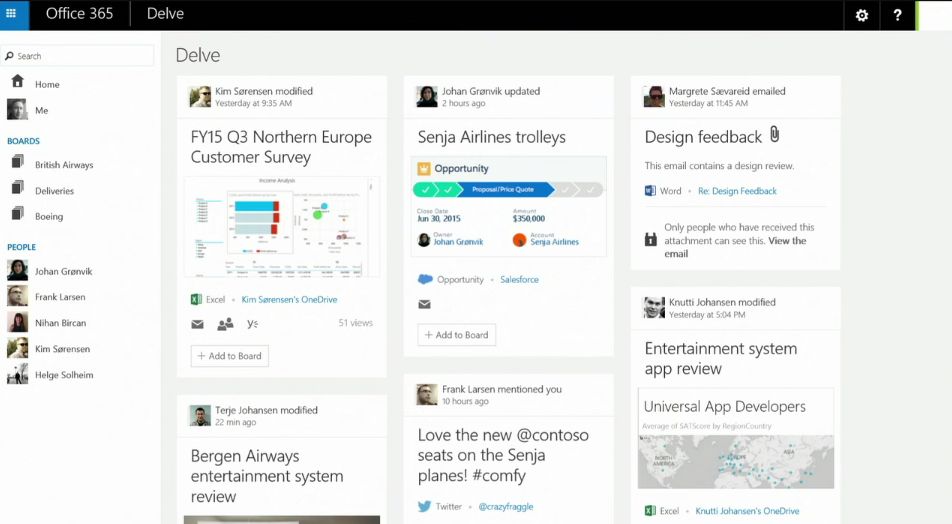952x524 pixels.
Task: Open the Re: Design Feedback link
Action: (x=737, y=191)
